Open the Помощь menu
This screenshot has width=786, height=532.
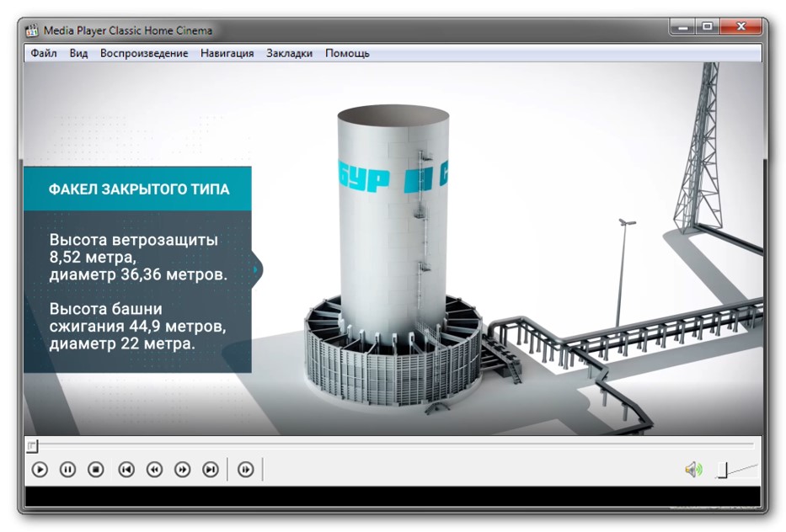[347, 53]
